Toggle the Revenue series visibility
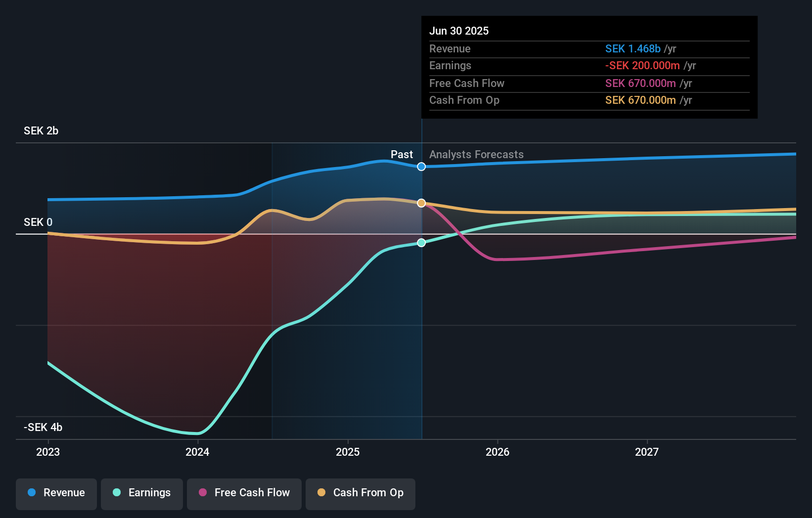Screen dimensions: 812x518 coord(56,493)
